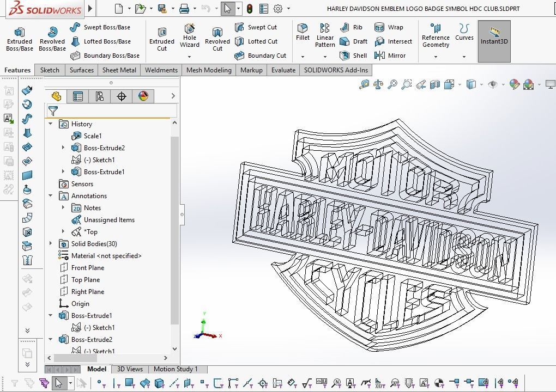Expand the Solid Bodies(30) folder

51,243
